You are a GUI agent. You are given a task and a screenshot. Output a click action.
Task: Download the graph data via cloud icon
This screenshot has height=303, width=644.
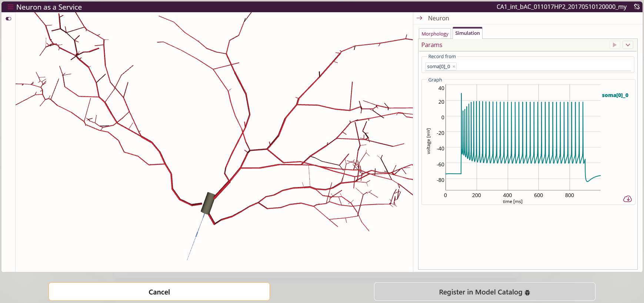click(x=627, y=199)
